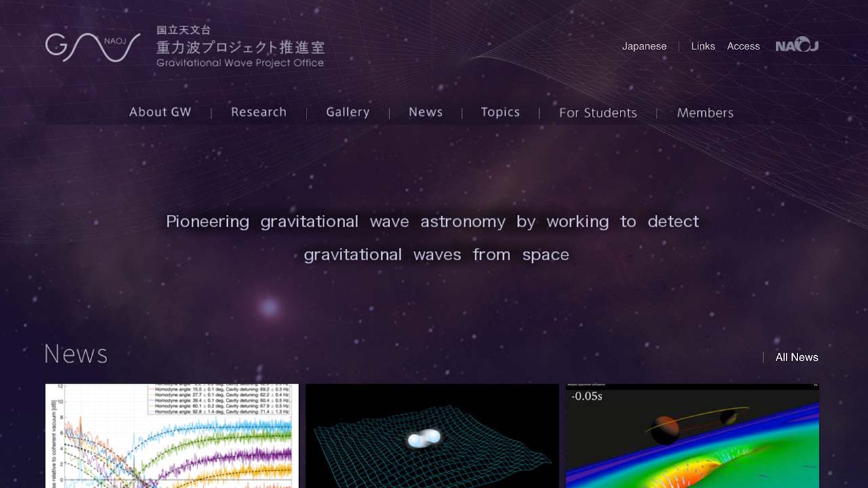Image resolution: width=868 pixels, height=488 pixels.
Task: Open the Members page
Action: point(705,113)
